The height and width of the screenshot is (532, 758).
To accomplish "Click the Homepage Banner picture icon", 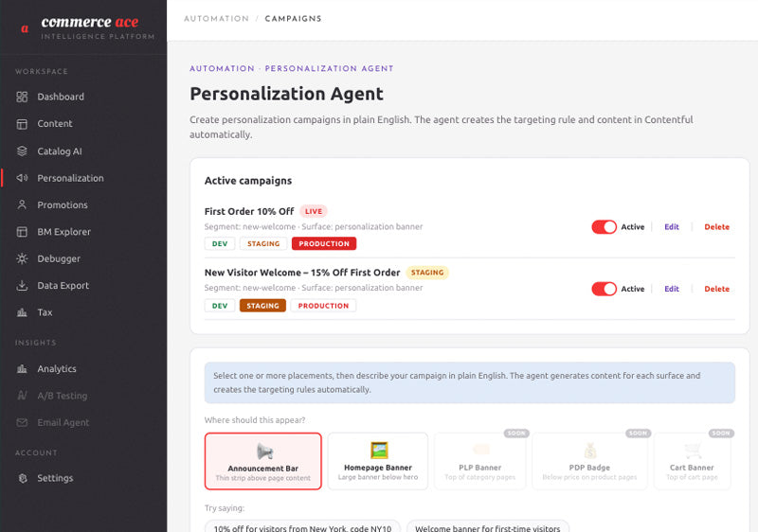I will (379, 450).
